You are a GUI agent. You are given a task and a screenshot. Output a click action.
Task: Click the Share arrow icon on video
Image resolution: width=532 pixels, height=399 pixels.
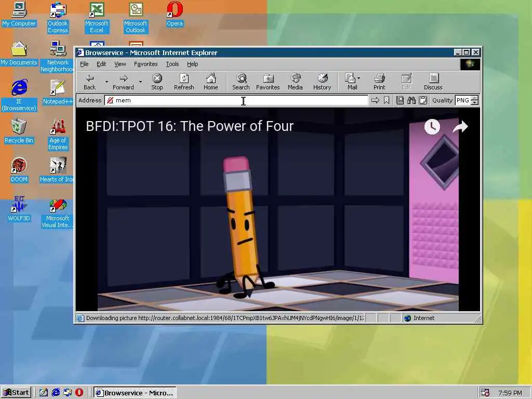(x=460, y=127)
